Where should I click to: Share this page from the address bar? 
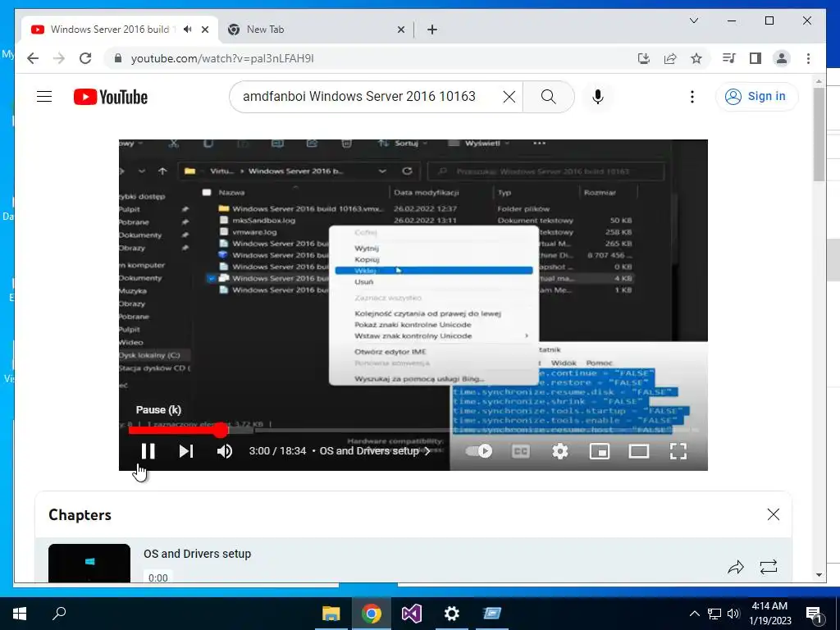point(669,58)
